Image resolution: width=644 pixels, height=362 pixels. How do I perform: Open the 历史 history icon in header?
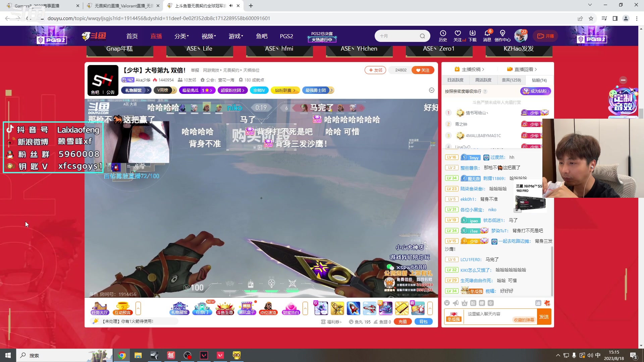pyautogui.click(x=443, y=36)
